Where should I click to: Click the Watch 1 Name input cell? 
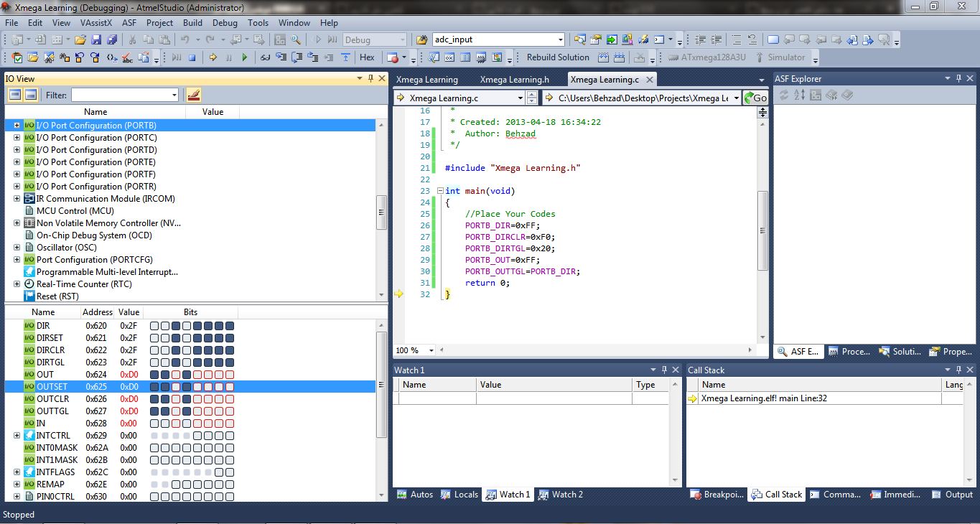(x=437, y=398)
